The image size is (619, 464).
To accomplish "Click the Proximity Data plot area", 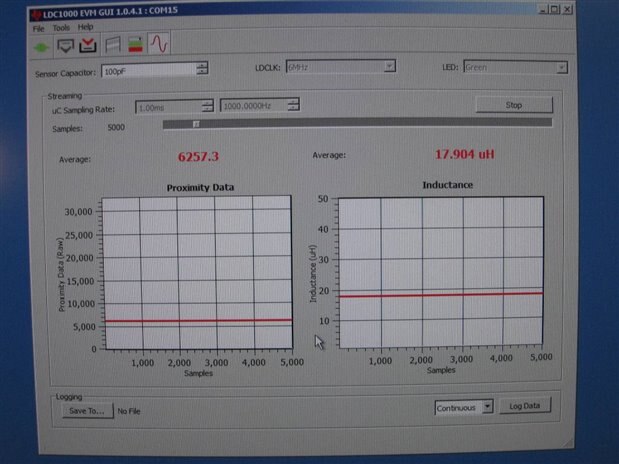I will click(197, 273).
